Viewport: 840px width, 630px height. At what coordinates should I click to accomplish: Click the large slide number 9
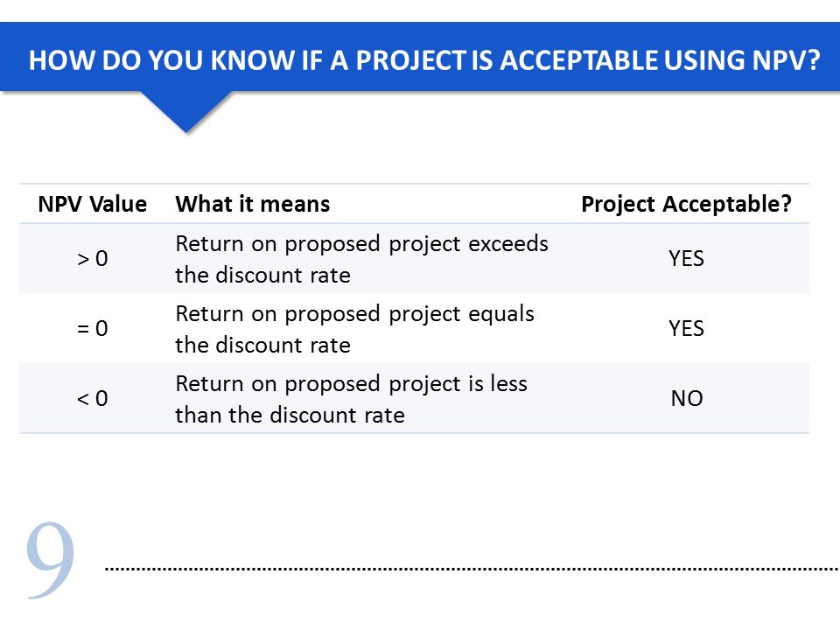(50, 560)
